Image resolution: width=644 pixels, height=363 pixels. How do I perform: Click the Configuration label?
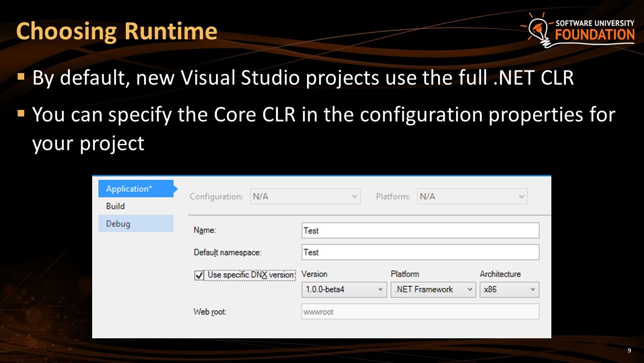[x=217, y=197]
